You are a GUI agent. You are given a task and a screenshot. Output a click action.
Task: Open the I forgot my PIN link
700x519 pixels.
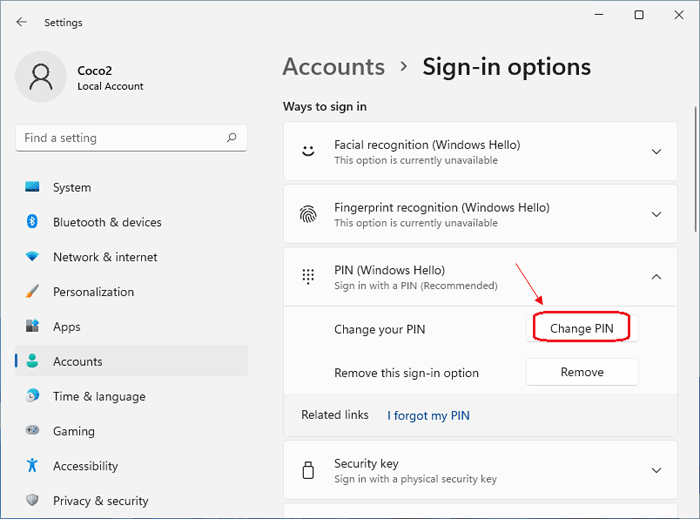click(x=428, y=415)
